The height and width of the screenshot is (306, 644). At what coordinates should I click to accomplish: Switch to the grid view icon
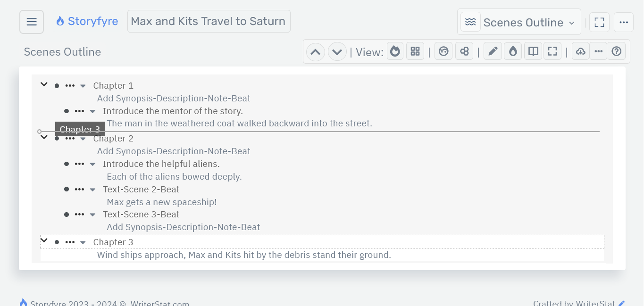[415, 51]
